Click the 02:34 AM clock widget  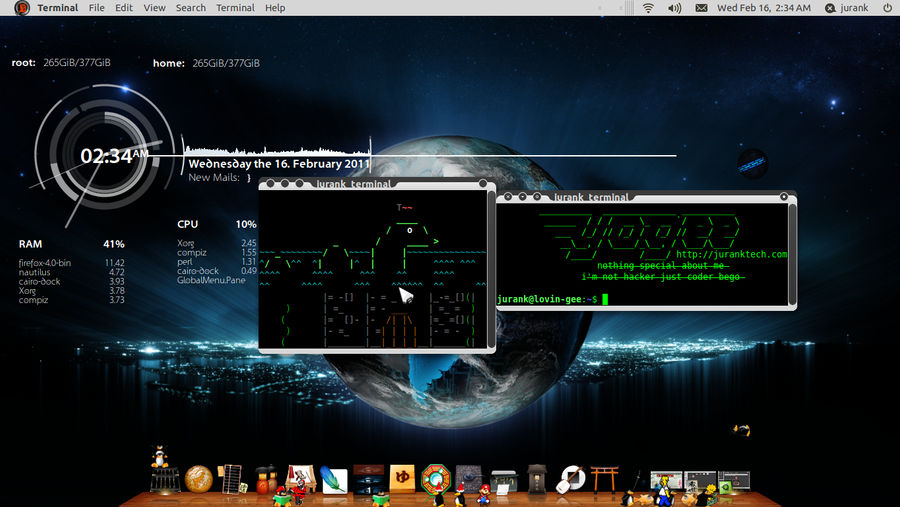(x=114, y=155)
